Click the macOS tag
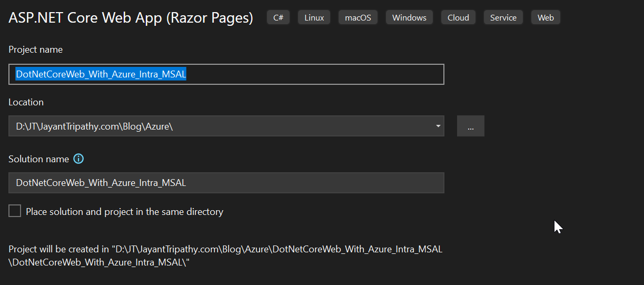This screenshot has height=285, width=644. 358,17
